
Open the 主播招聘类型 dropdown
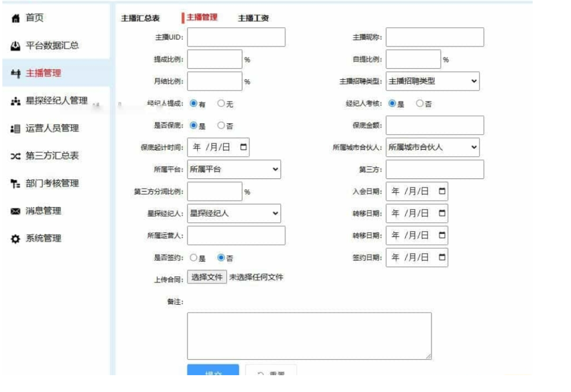(x=433, y=81)
